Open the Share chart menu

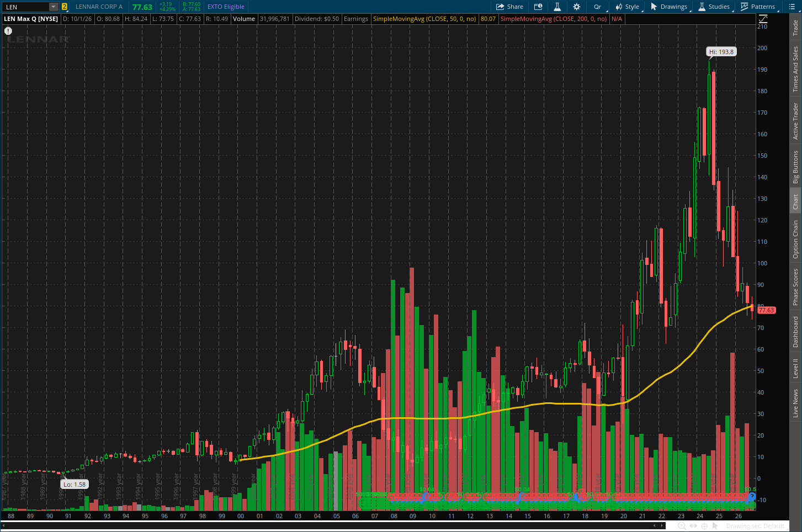509,7
